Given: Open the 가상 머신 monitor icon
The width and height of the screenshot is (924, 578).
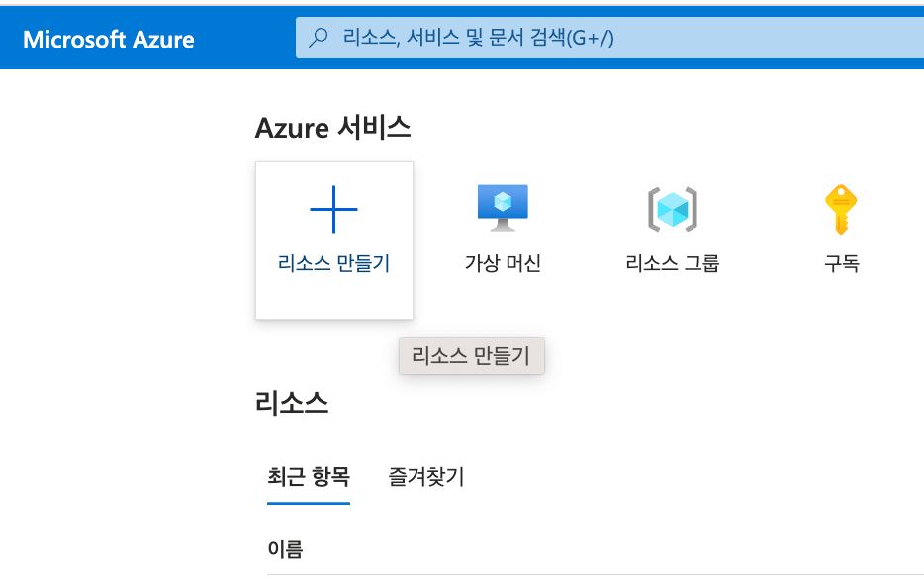Looking at the screenshot, I should (x=503, y=208).
